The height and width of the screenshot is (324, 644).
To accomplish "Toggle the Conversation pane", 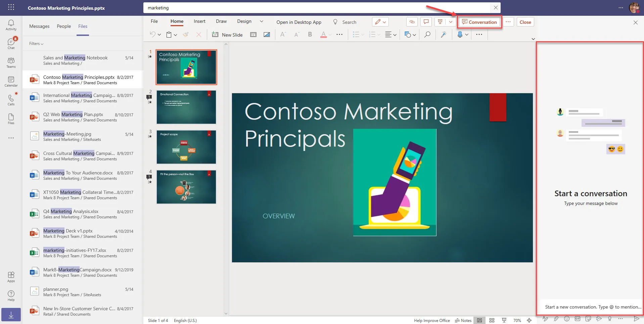I will coord(479,22).
